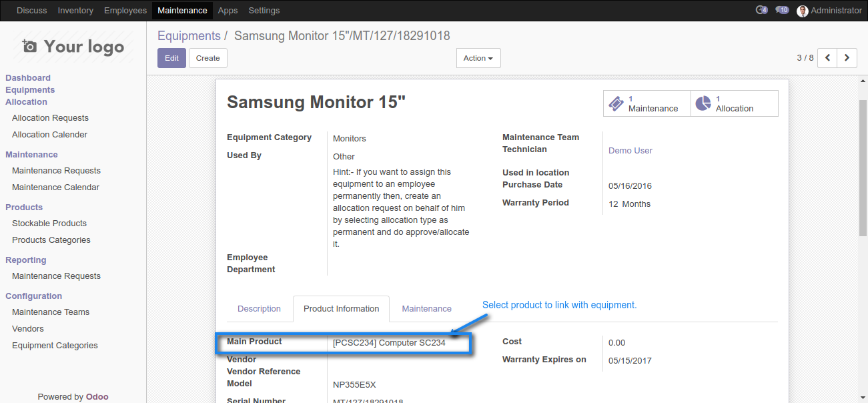Click the camera icon in Your logo
This screenshot has height=403, width=868.
(x=29, y=46)
